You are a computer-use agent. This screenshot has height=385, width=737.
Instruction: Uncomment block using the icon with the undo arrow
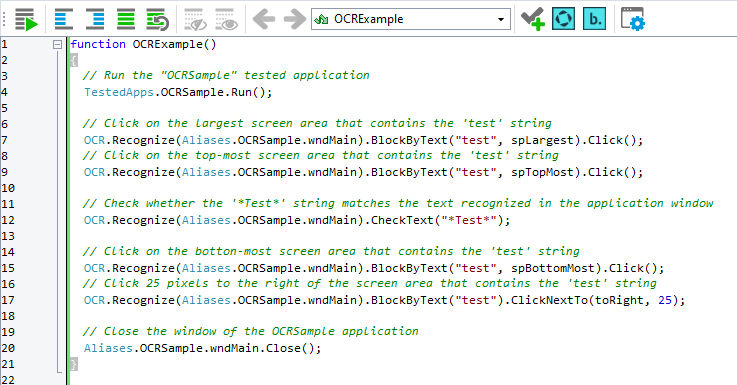[x=157, y=19]
